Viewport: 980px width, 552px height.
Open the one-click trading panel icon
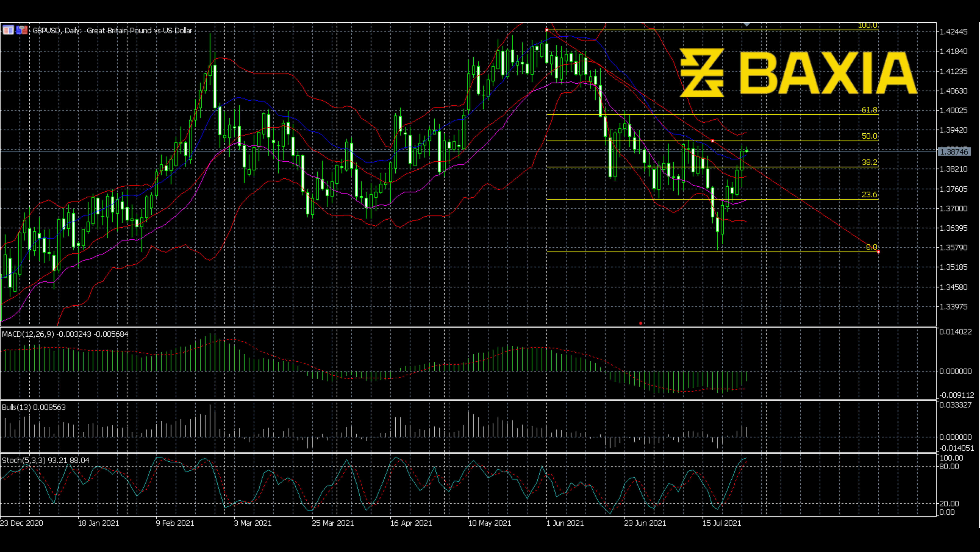(x=8, y=30)
